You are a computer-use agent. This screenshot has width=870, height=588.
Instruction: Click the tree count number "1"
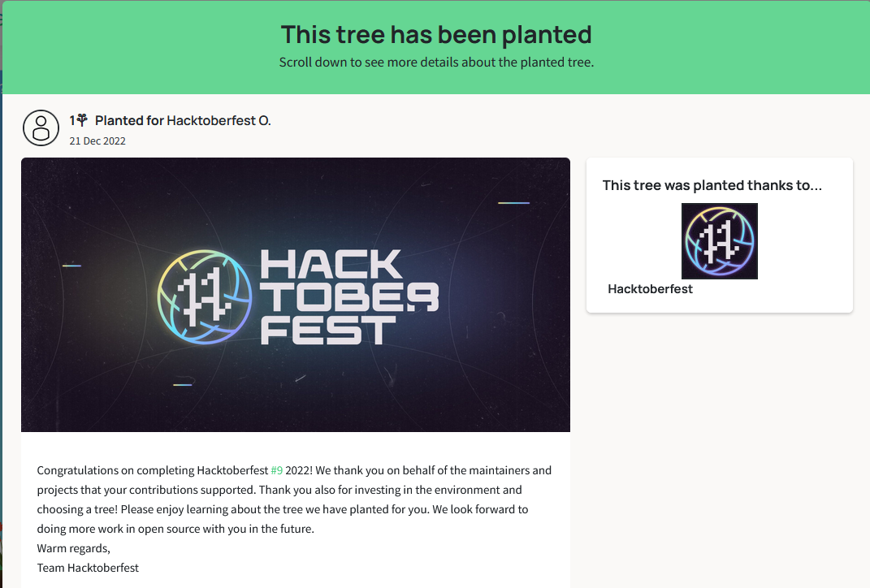72,121
